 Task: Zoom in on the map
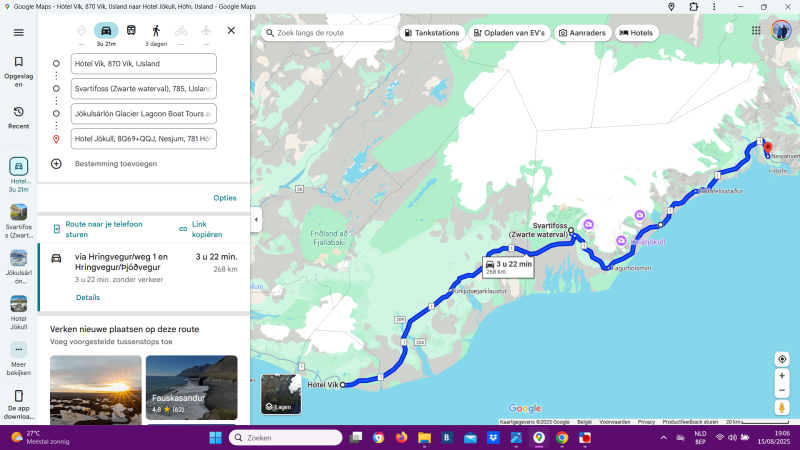click(782, 376)
